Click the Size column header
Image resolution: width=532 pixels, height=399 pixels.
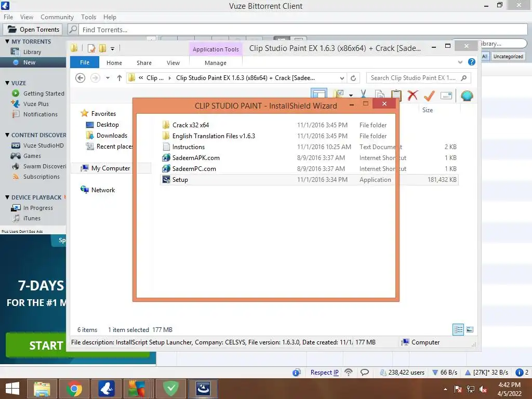coord(428,110)
